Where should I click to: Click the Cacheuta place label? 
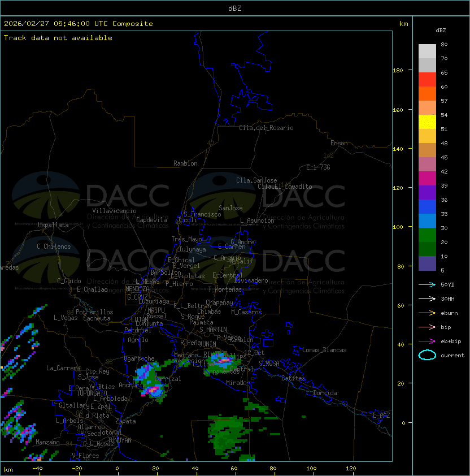97,318
